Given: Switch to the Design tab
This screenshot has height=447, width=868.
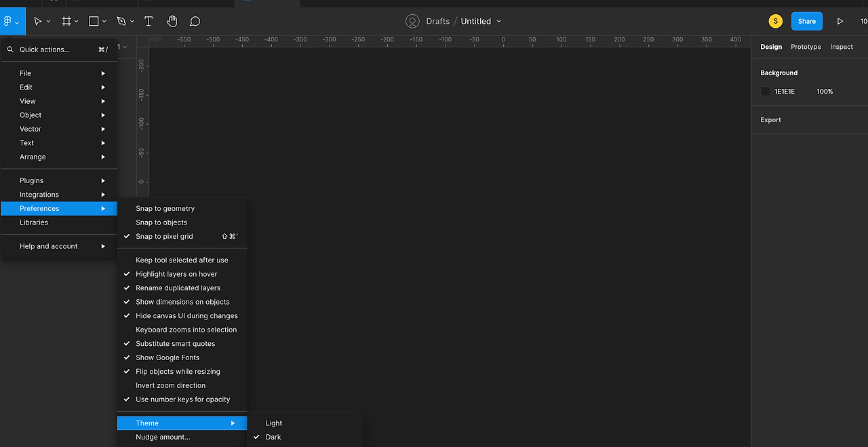Looking at the screenshot, I should tap(771, 47).
